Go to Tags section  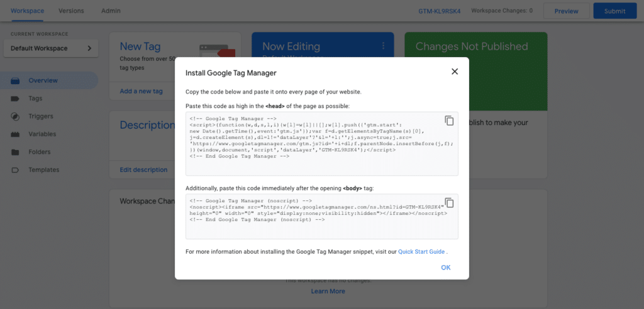[35, 99]
